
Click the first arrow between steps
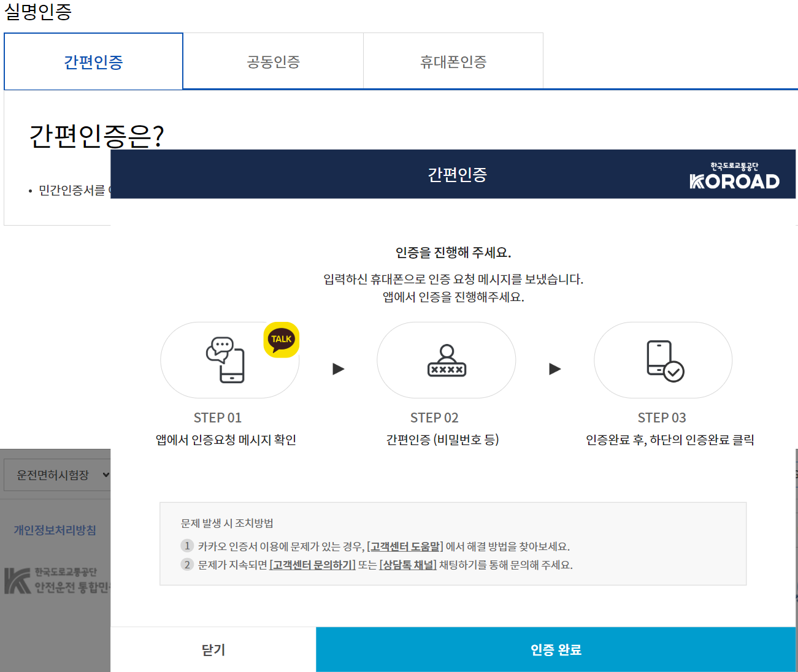pos(339,369)
